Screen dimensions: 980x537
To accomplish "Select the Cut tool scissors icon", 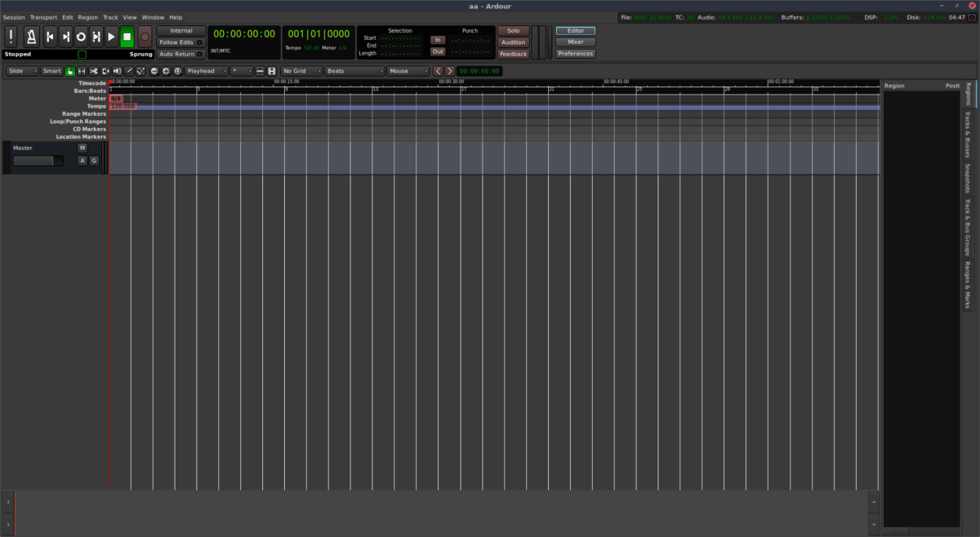I will pos(93,71).
